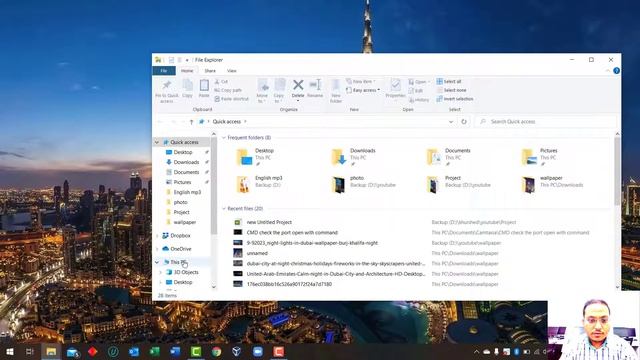The height and width of the screenshot is (360, 640).
Task: Click the Task View taskbar icon
Action: coord(30,351)
